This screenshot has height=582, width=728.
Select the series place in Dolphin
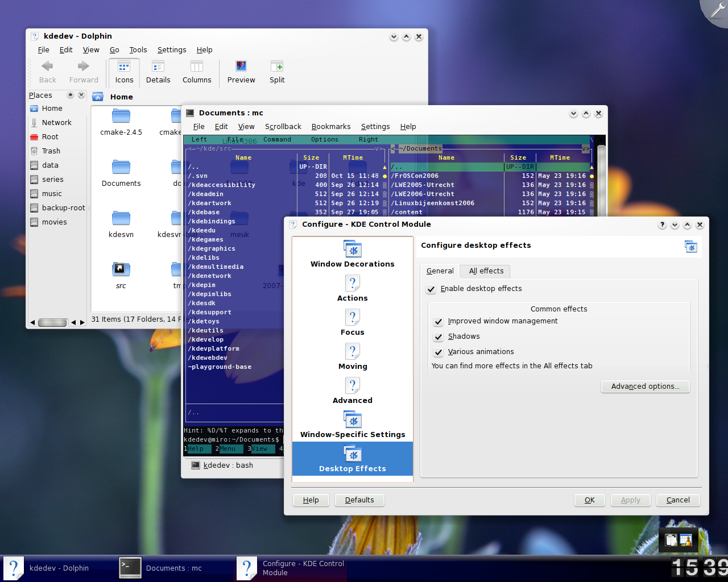pos(52,180)
